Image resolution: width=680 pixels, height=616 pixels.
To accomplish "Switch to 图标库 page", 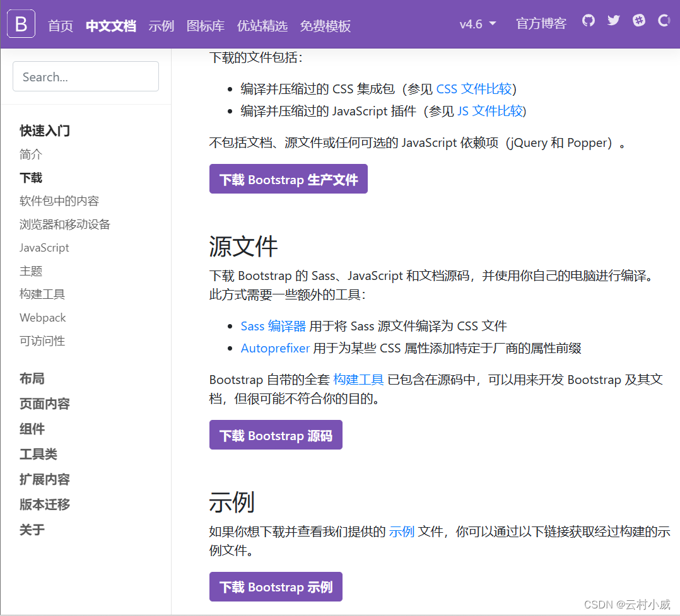I will click(x=204, y=26).
